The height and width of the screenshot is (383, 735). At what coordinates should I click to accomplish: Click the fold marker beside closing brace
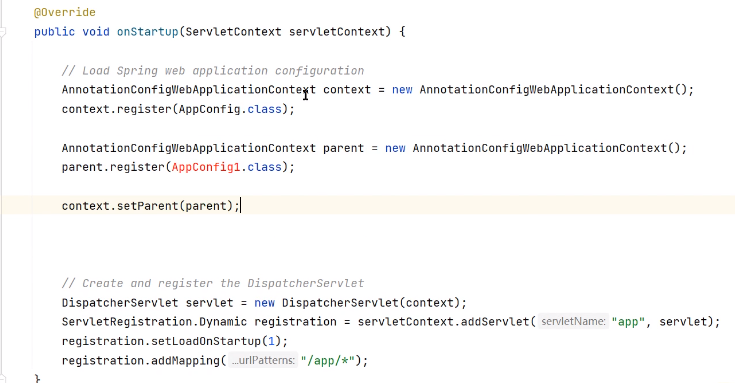coord(2,378)
